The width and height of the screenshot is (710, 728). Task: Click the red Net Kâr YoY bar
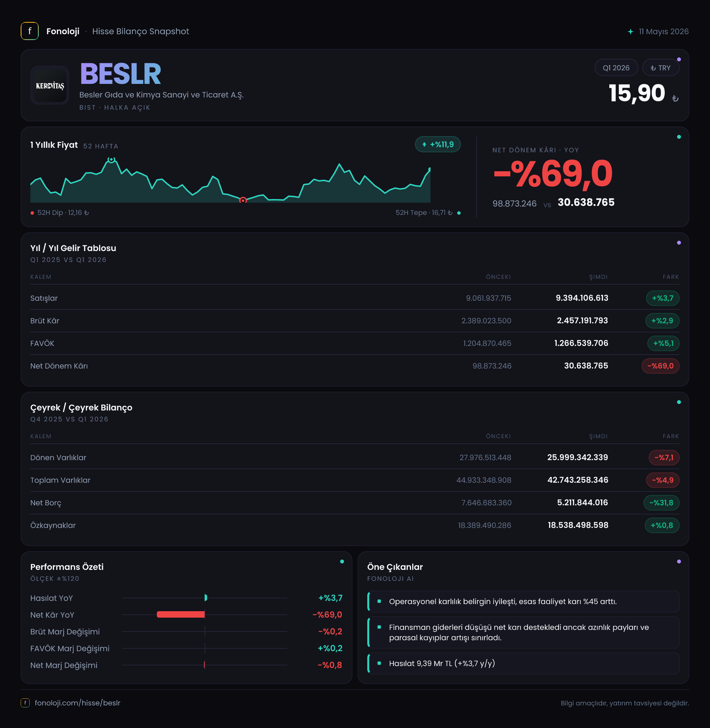coord(181,614)
